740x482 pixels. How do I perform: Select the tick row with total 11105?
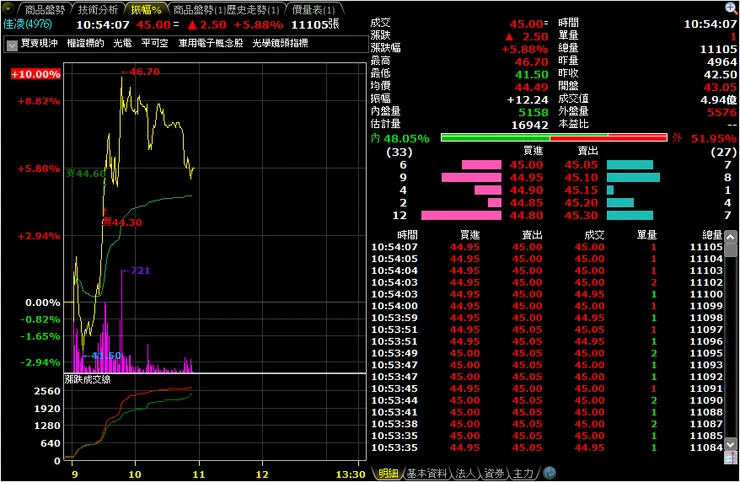pos(547,247)
